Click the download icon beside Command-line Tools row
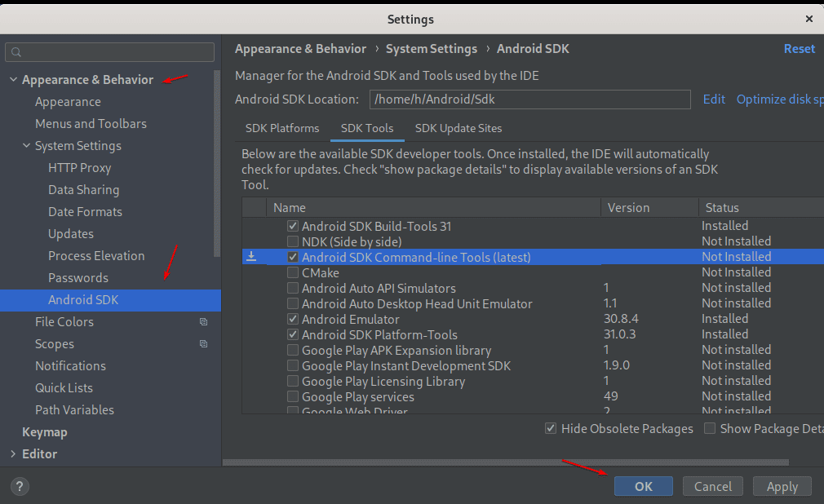 coord(252,256)
